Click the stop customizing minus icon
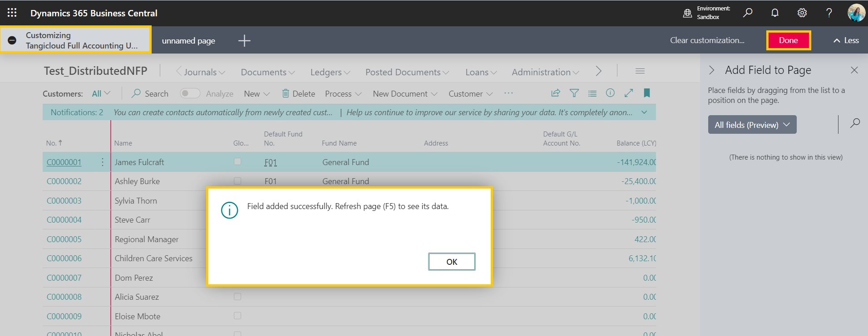This screenshot has height=336, width=868. [12, 40]
